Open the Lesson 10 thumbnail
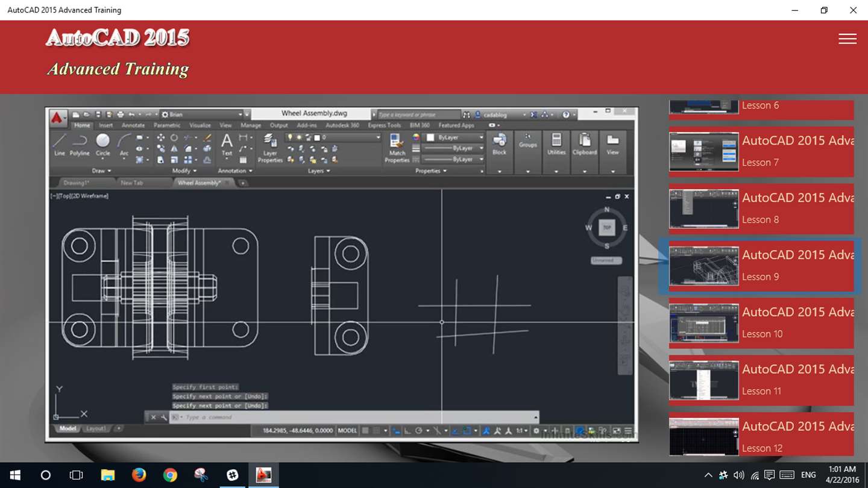This screenshot has width=868, height=488. click(x=703, y=323)
